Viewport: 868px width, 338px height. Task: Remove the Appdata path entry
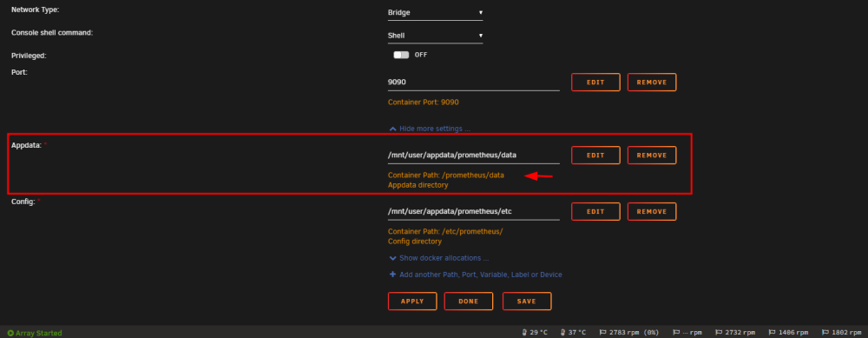(x=652, y=156)
